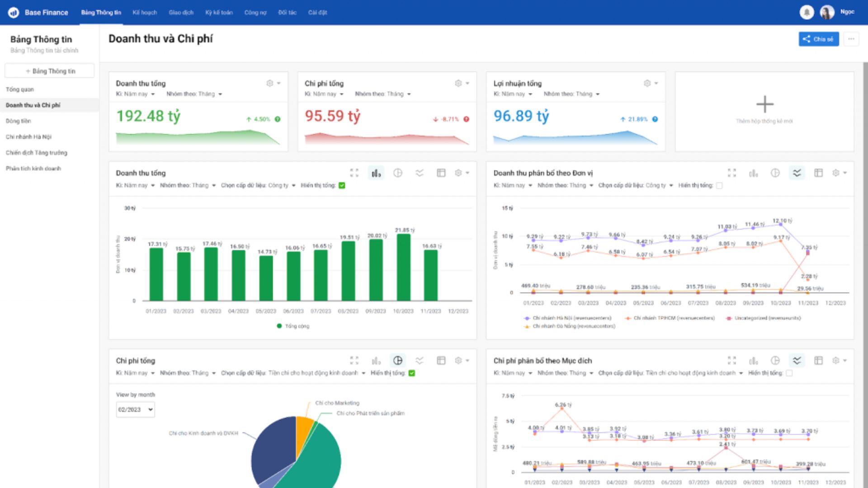Open gear settings dropdown of Doanh thu phân bổ chart

[x=840, y=173]
